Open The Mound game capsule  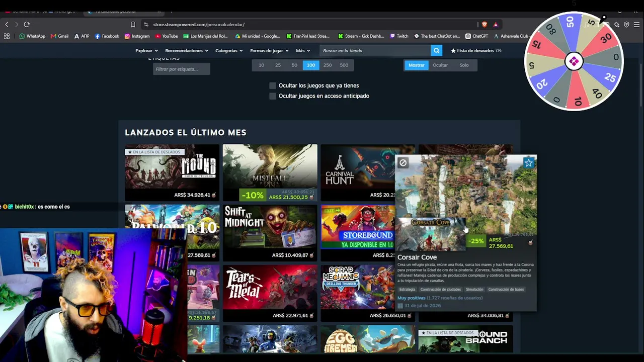pos(172,172)
